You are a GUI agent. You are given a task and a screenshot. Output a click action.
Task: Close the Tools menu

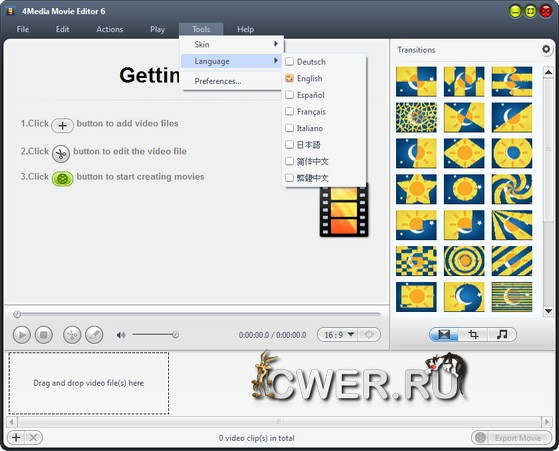click(201, 29)
